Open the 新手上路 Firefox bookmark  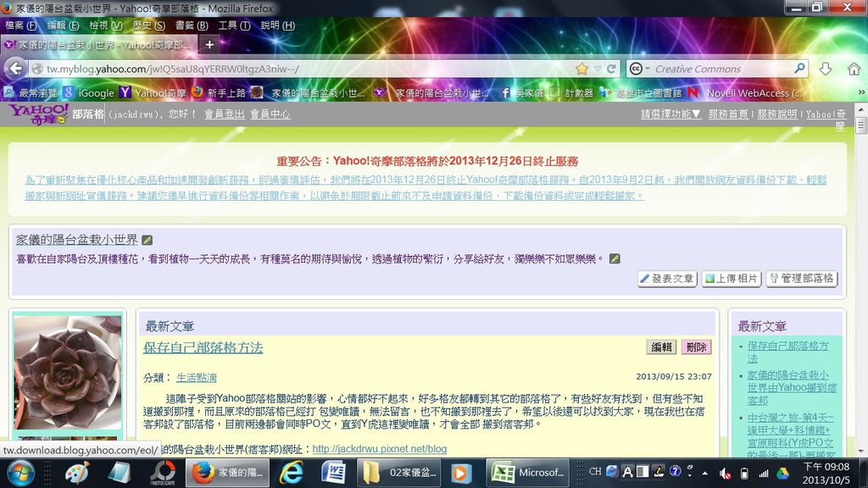(219, 93)
